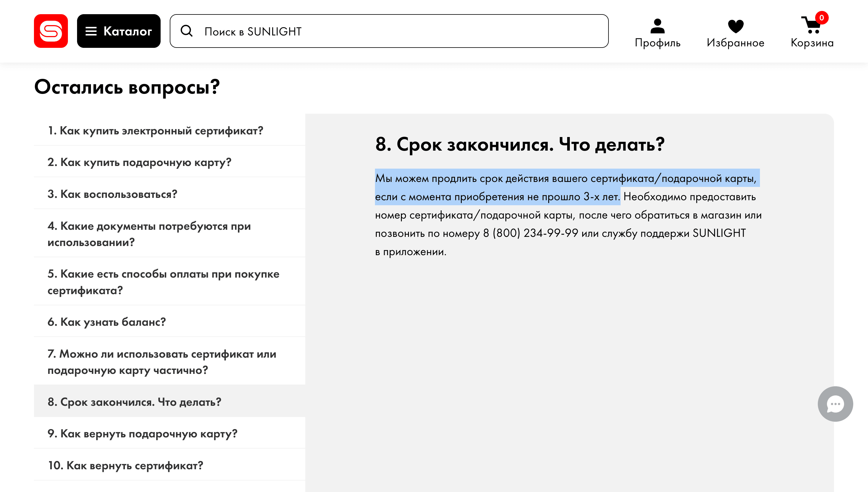Screen dimensions: 868x492
Task: Open Профиль via the person icon
Action: click(x=657, y=26)
